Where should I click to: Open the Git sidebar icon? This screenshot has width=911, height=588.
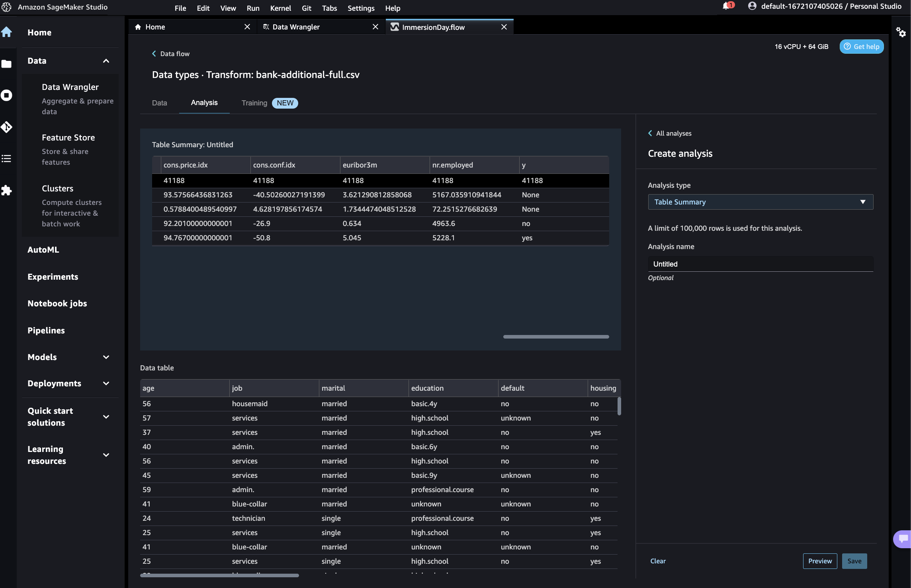tap(7, 127)
